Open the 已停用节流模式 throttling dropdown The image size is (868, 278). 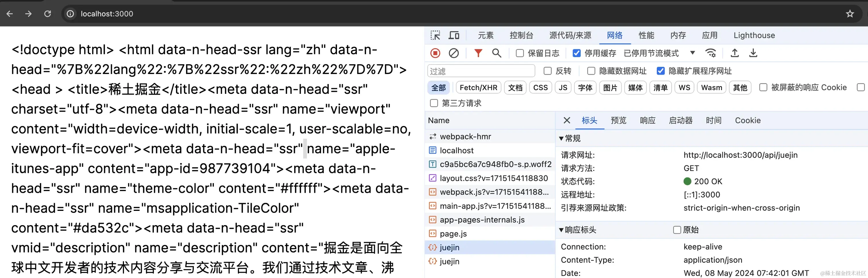click(x=659, y=53)
